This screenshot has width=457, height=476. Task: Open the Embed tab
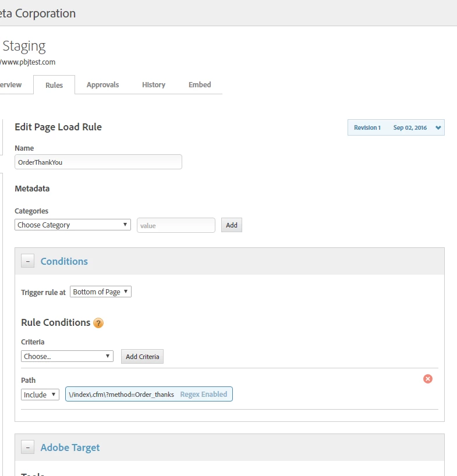point(200,84)
